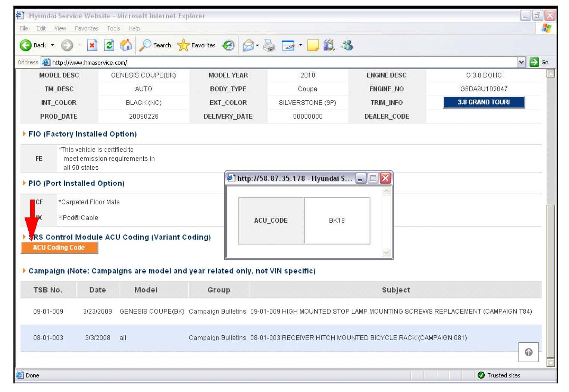Click the History icon
The image size is (569, 392).
point(228,46)
